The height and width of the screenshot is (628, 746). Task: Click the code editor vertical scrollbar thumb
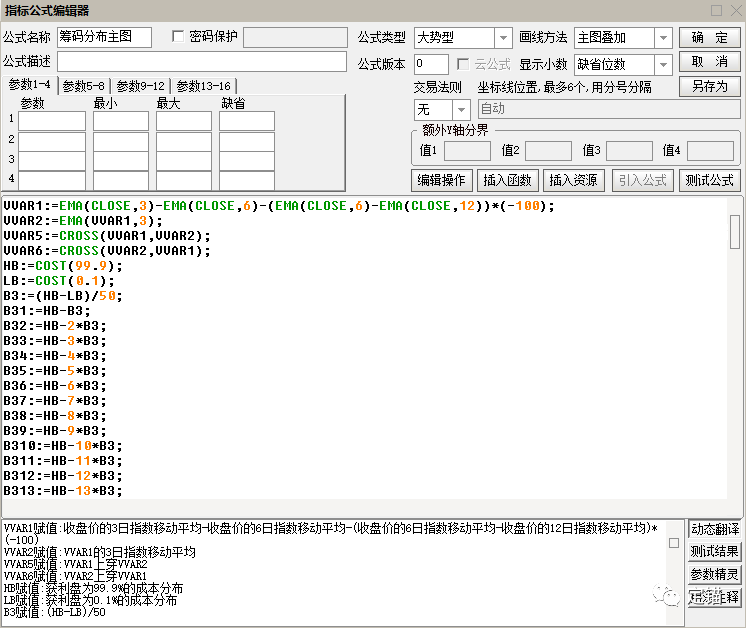coord(735,232)
